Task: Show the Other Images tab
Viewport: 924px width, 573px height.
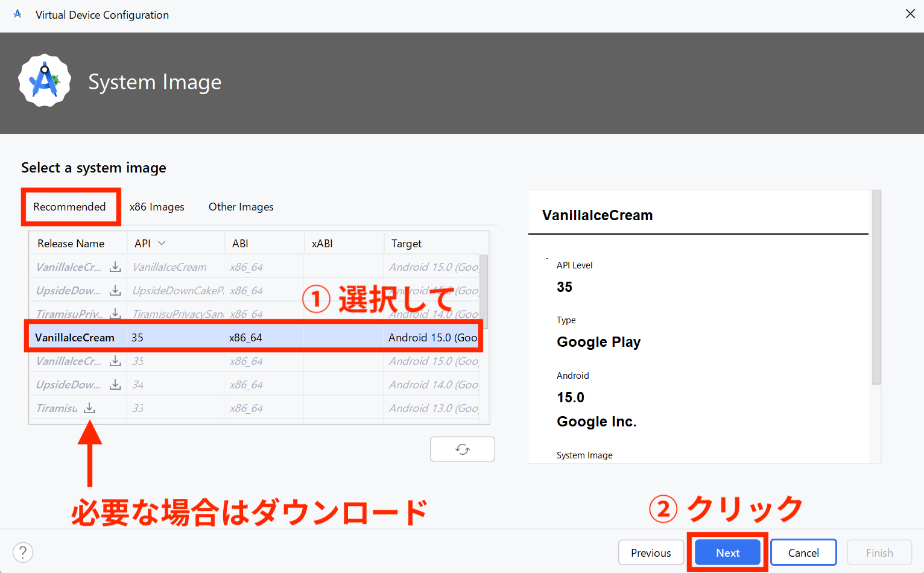Action: click(x=241, y=207)
